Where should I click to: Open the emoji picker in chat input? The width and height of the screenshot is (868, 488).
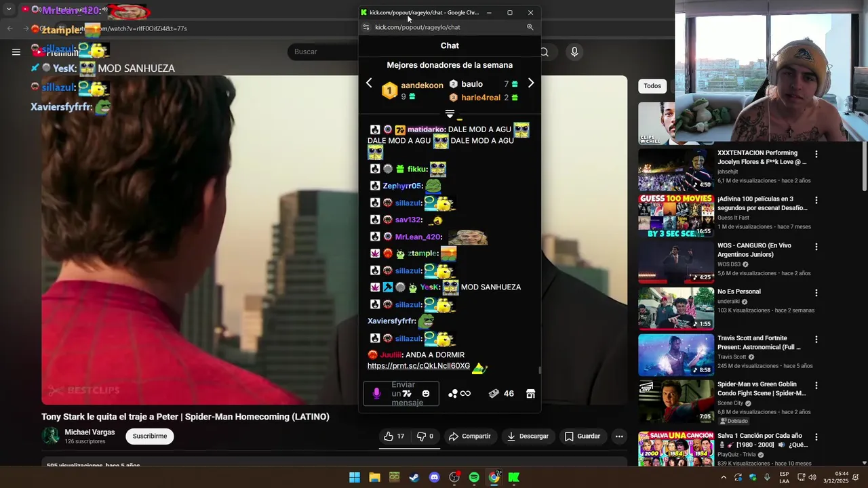426,393
